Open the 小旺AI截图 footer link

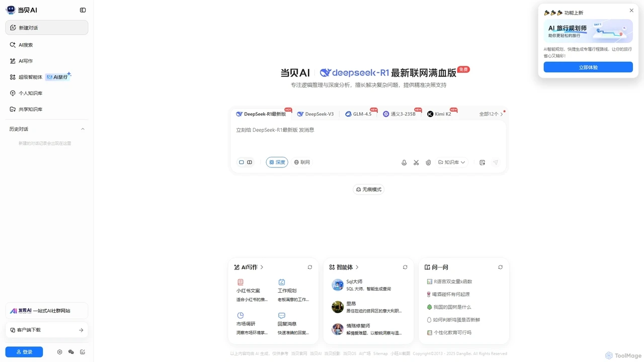[x=400, y=353]
